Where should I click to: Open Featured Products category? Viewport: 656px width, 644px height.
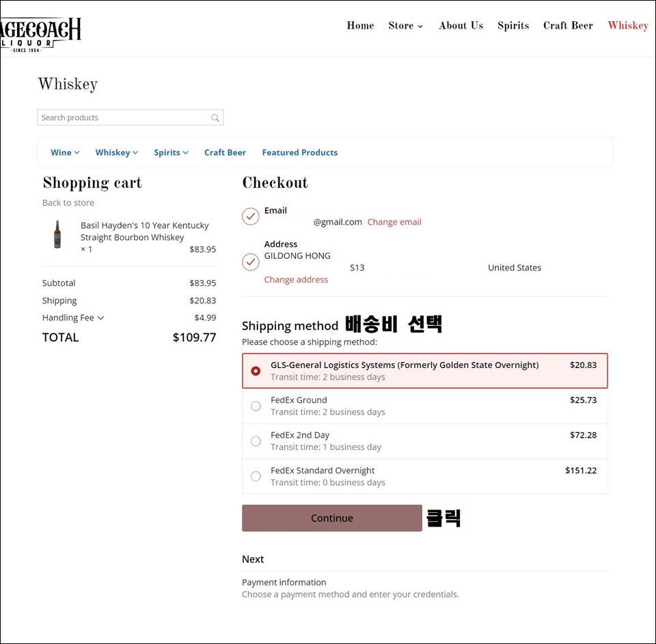[300, 153]
